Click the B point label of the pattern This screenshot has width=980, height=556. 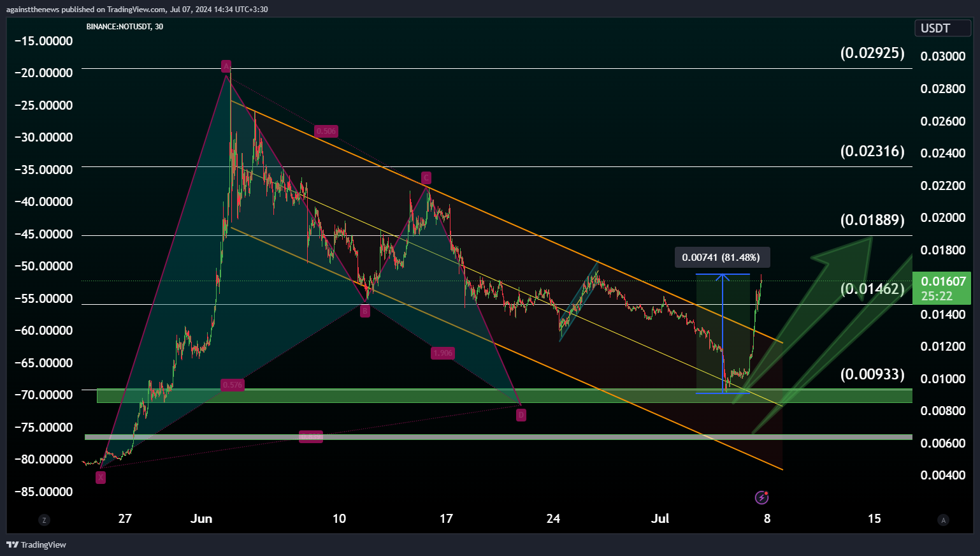(x=364, y=311)
